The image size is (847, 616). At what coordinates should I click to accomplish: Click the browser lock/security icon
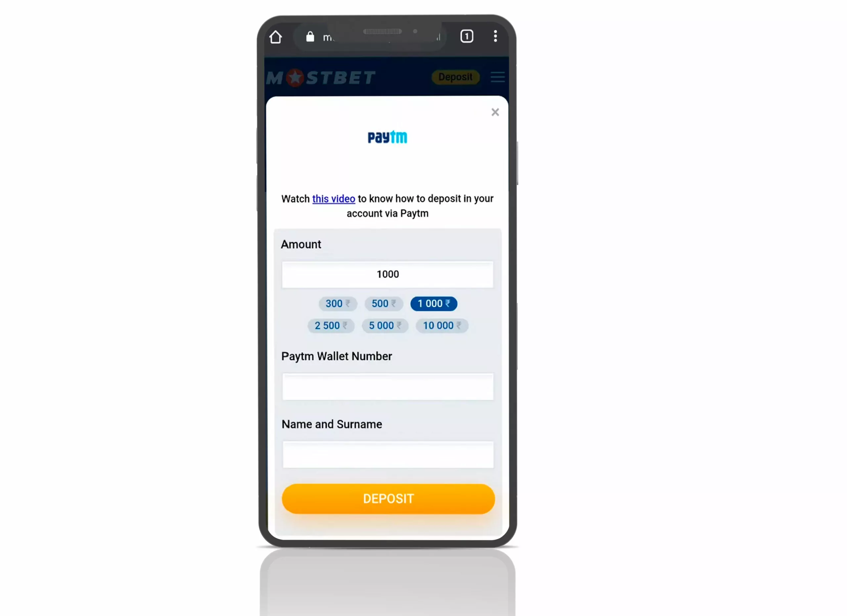(310, 37)
